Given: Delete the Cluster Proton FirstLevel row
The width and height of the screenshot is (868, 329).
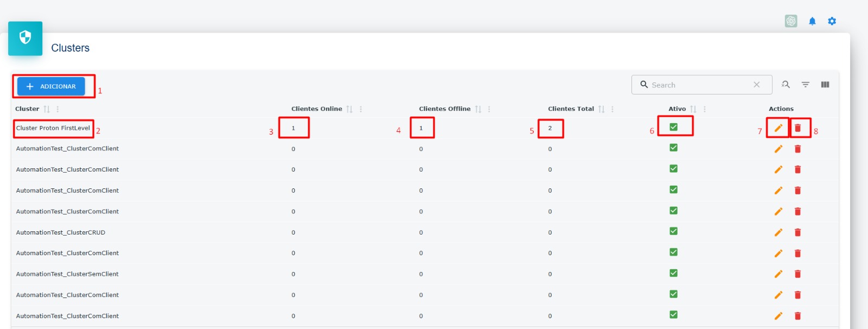Looking at the screenshot, I should [x=797, y=128].
